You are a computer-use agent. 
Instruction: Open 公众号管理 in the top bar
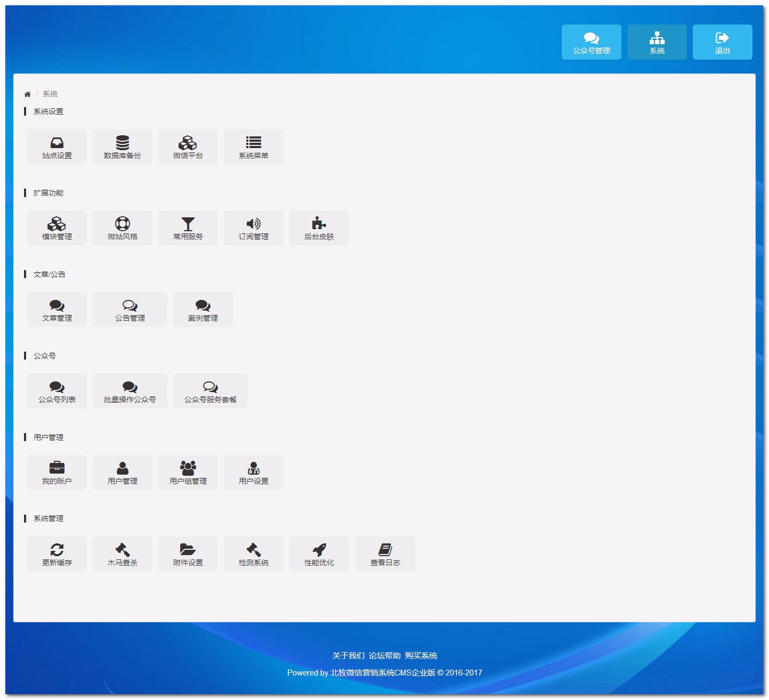coord(591,42)
